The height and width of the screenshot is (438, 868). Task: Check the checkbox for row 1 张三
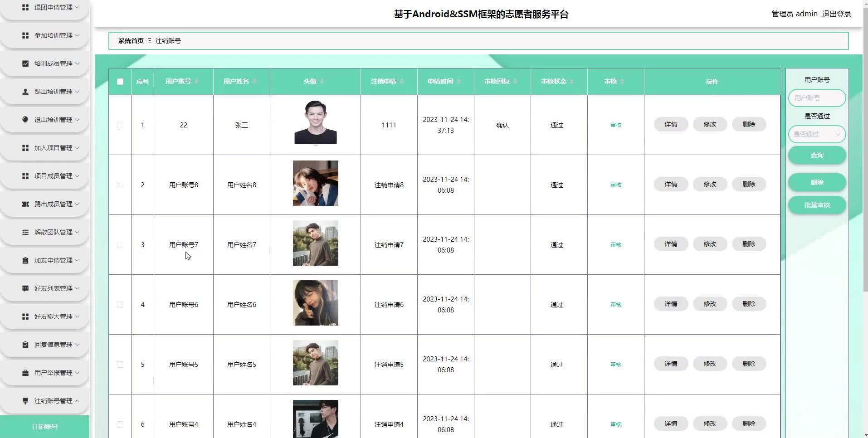[120, 125]
